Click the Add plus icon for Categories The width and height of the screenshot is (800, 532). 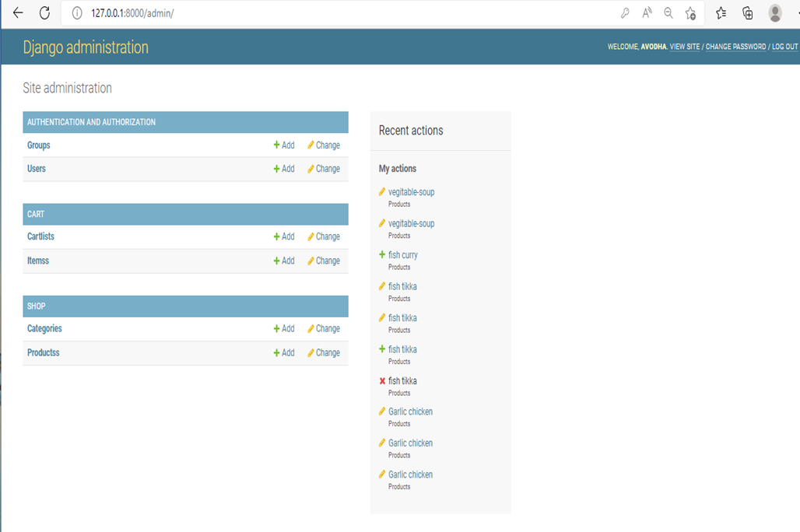click(276, 328)
